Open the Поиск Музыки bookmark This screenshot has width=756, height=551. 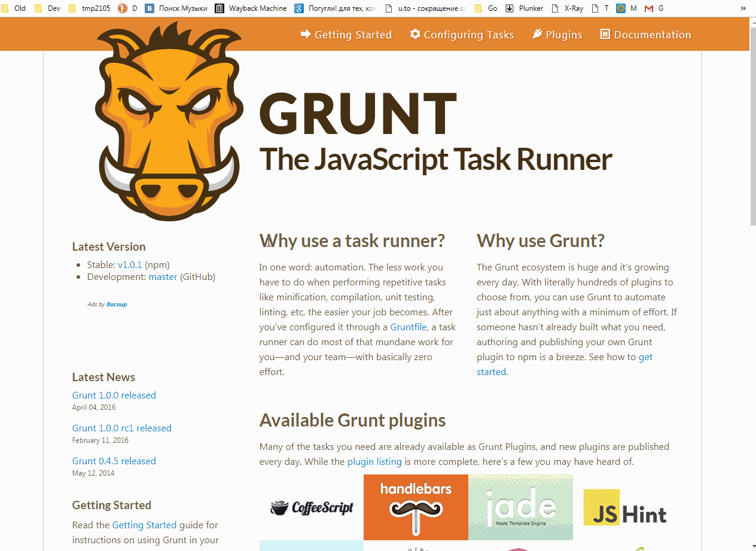(x=176, y=8)
